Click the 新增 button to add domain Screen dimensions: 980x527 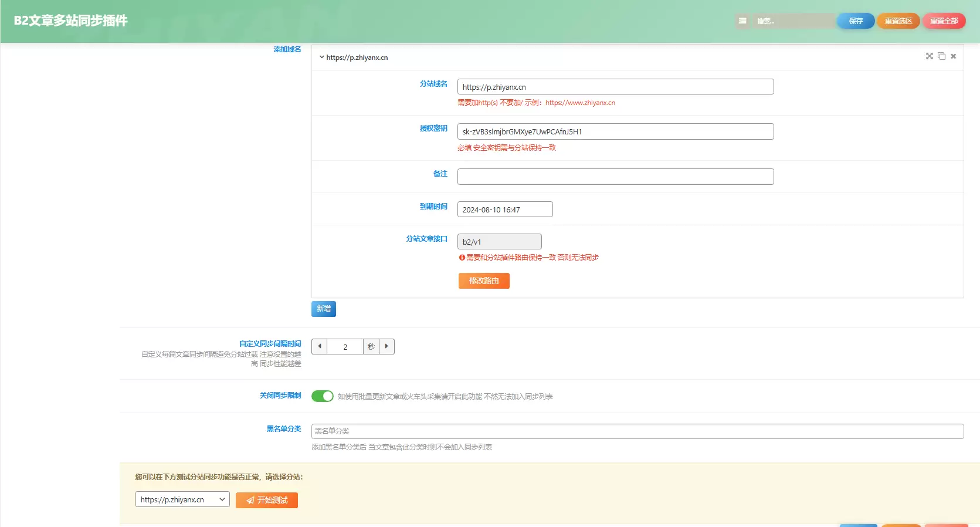(324, 309)
